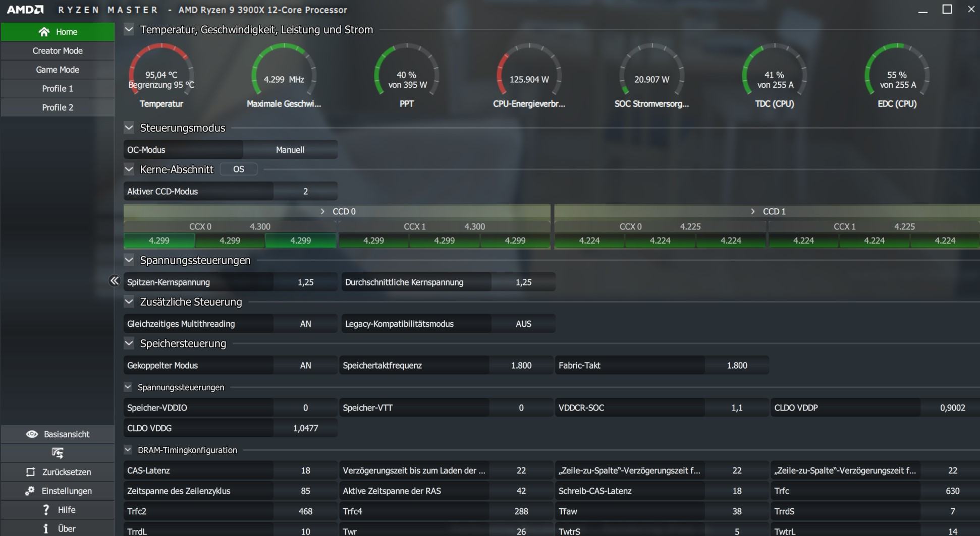The image size is (980, 536).
Task: Click Durchschnittliche Kernspannung value 1,25
Action: coord(523,282)
